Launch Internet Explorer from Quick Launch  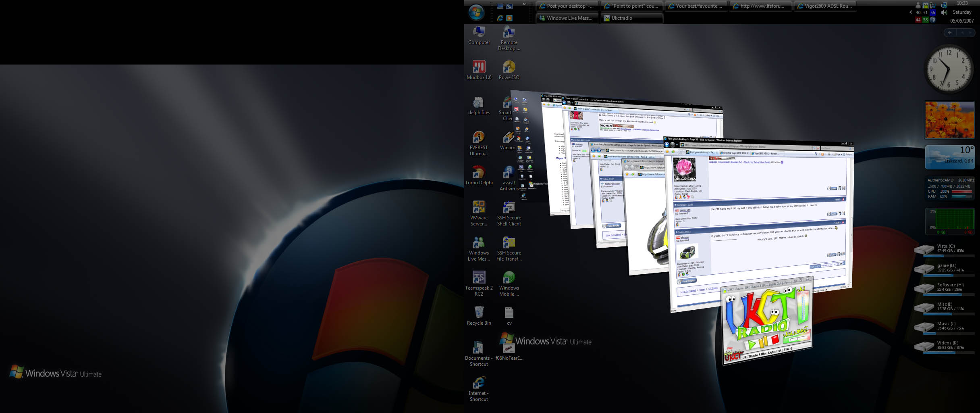(500, 18)
